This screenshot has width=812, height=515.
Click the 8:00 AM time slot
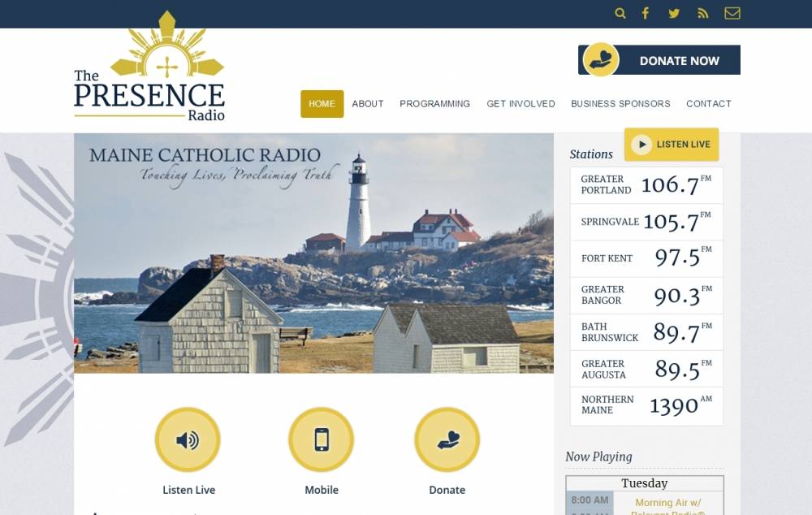590,500
